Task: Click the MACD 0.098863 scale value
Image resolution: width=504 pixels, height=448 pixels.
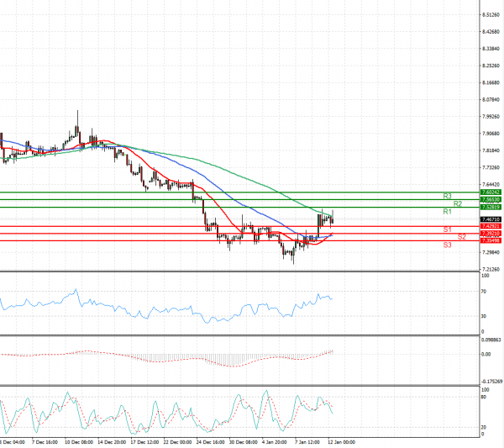Action: click(x=491, y=340)
